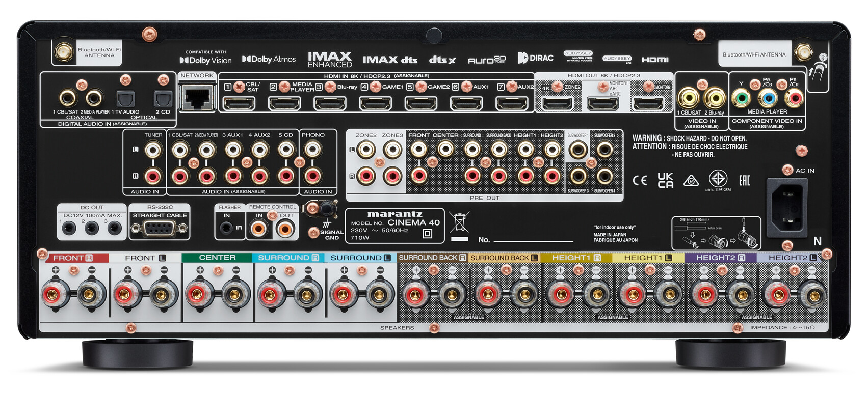The width and height of the screenshot is (868, 393).
Task: Click the HDMI out Monitor1 ARC port
Action: 602,104
